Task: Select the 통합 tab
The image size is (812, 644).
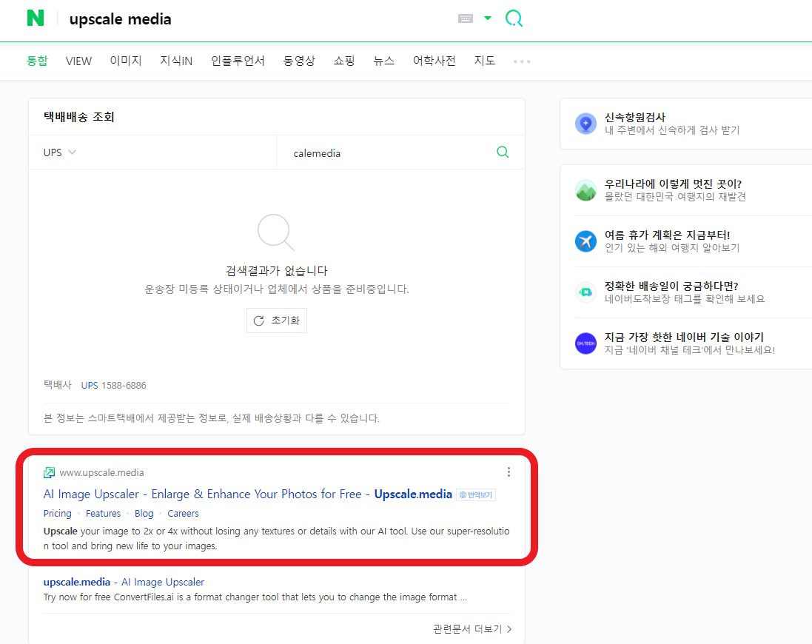Action: (37, 61)
